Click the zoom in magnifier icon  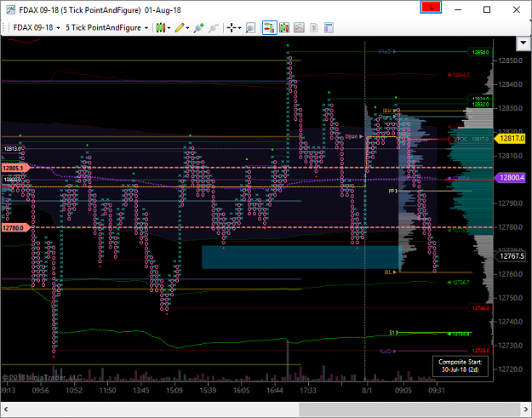tap(199, 28)
